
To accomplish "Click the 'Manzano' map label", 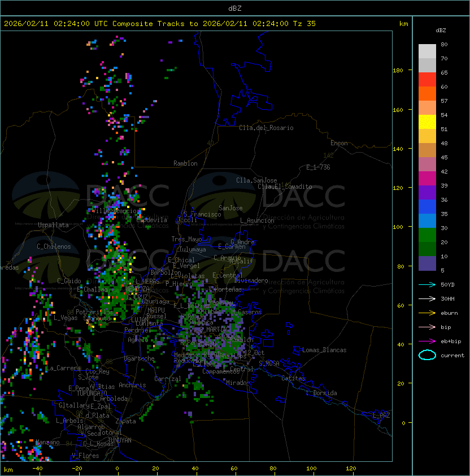I will click(47, 442).
